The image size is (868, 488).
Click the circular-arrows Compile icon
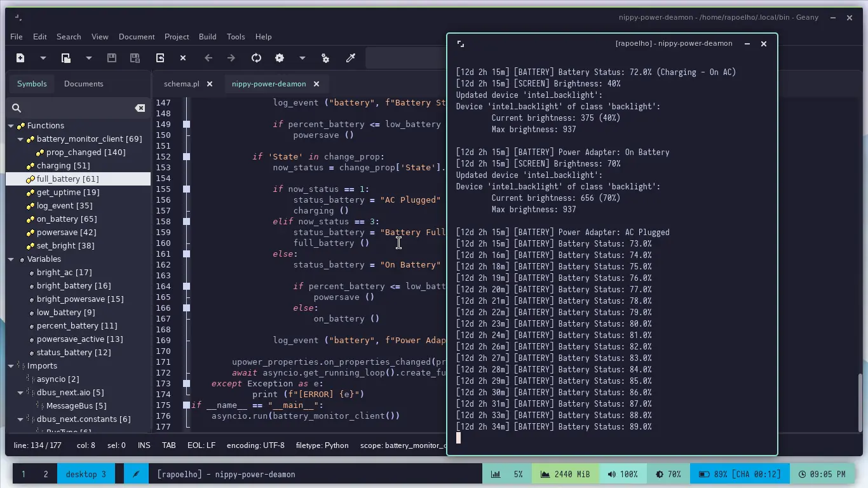pos(257,58)
